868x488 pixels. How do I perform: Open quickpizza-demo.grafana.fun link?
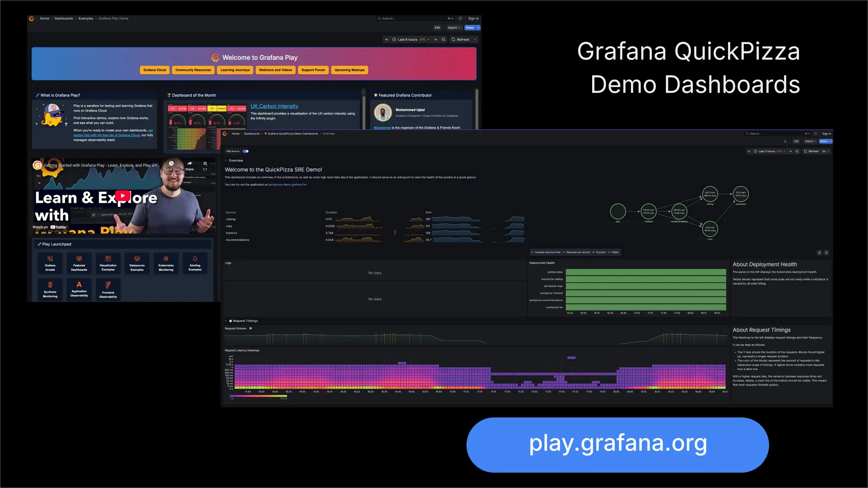point(287,184)
